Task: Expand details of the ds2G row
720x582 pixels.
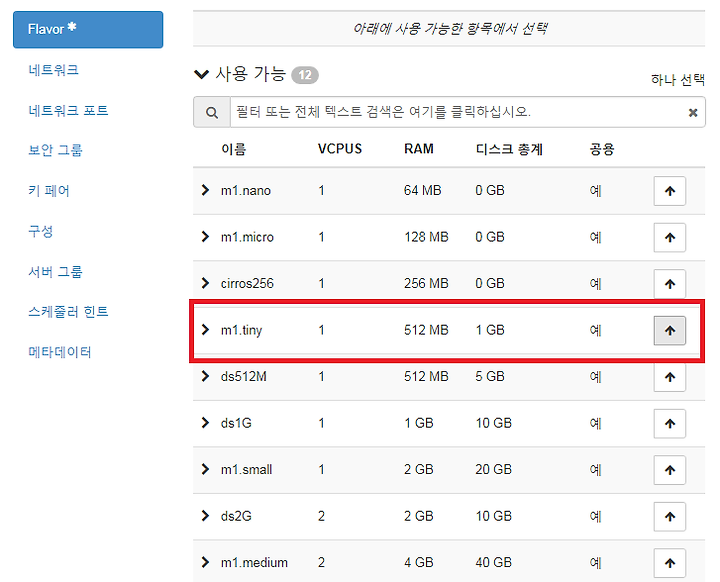Action: click(x=205, y=516)
